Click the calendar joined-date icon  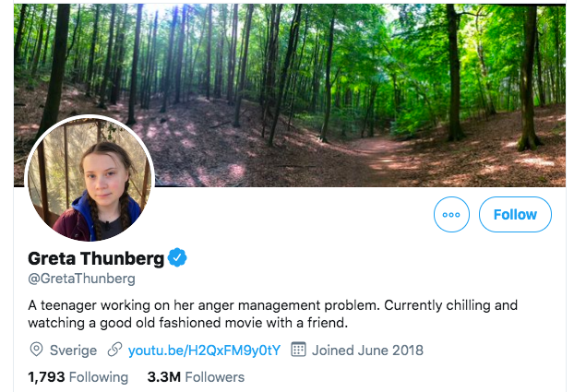coord(298,350)
